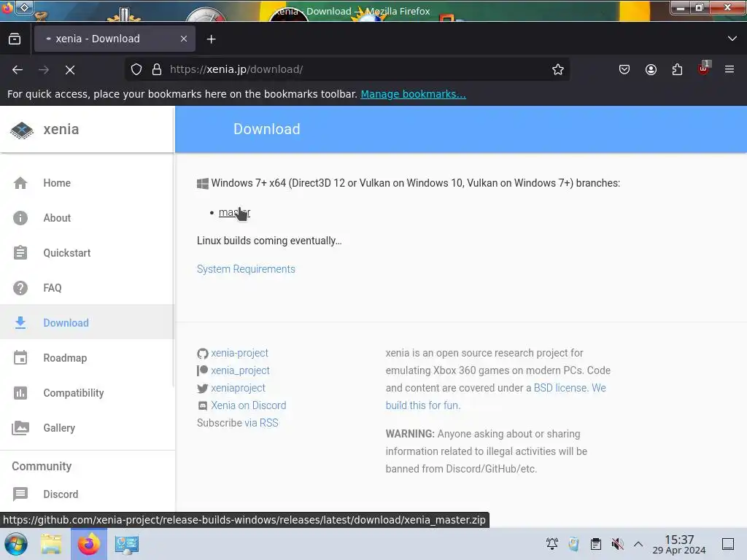The height and width of the screenshot is (560, 747).
Task: Click the Discord chat bubble icon
Action: (x=20, y=494)
